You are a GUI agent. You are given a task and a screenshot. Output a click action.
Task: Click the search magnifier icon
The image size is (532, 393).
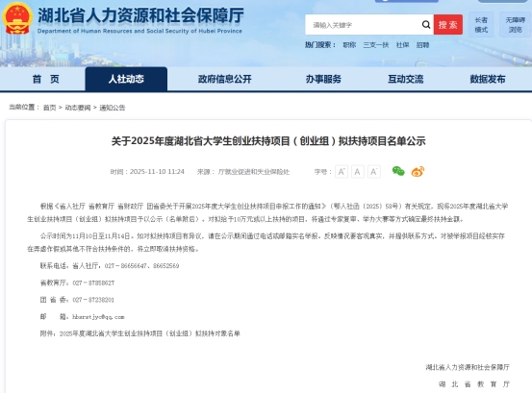coord(426,25)
